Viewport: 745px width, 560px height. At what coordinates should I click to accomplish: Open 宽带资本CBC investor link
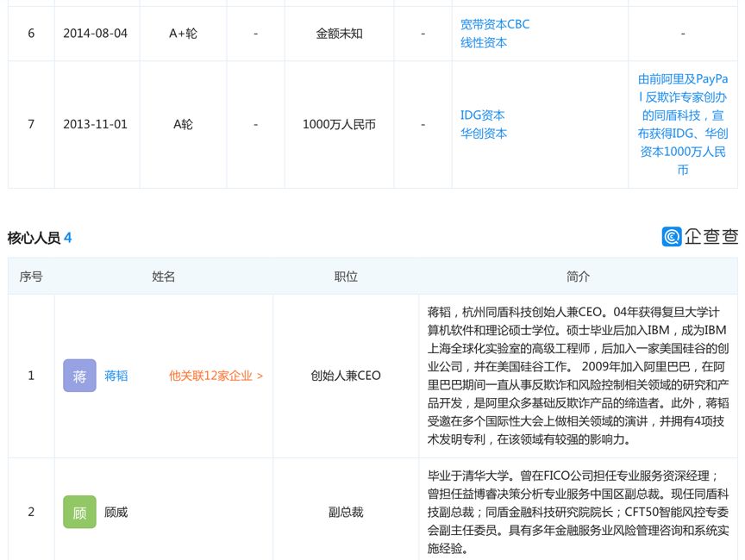click(495, 24)
